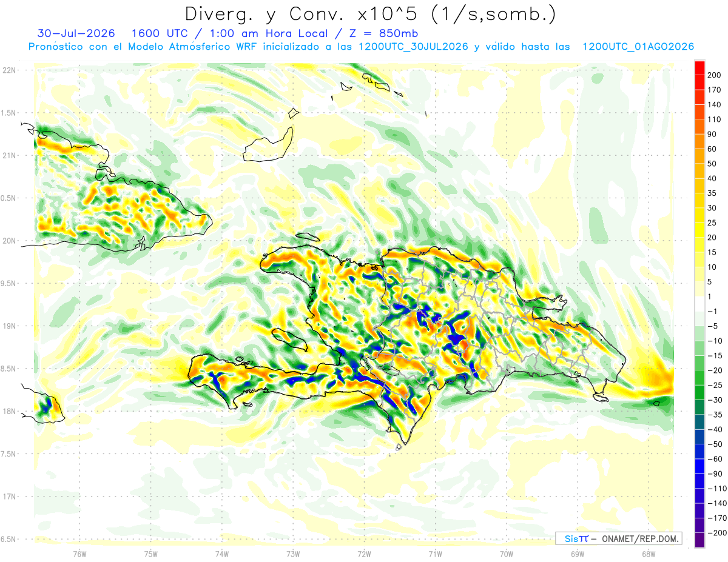Click the bottom purple colorbar segment below -200

(x=700, y=540)
